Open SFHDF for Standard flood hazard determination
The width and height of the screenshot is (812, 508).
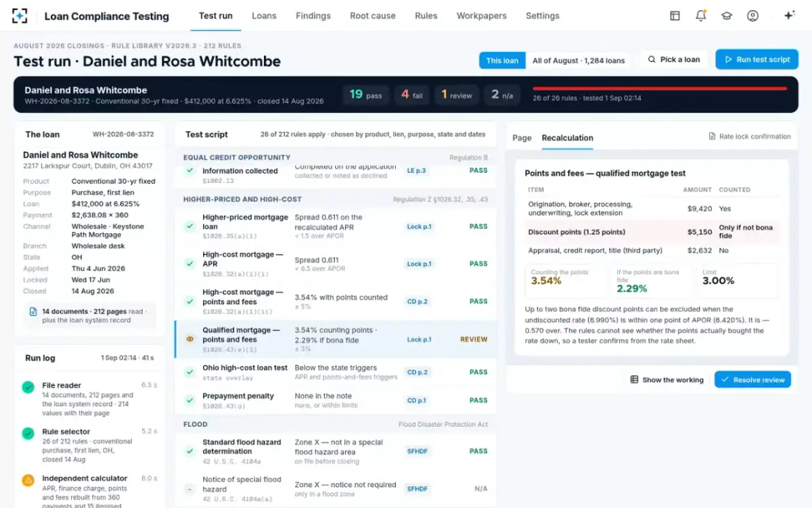(418, 451)
